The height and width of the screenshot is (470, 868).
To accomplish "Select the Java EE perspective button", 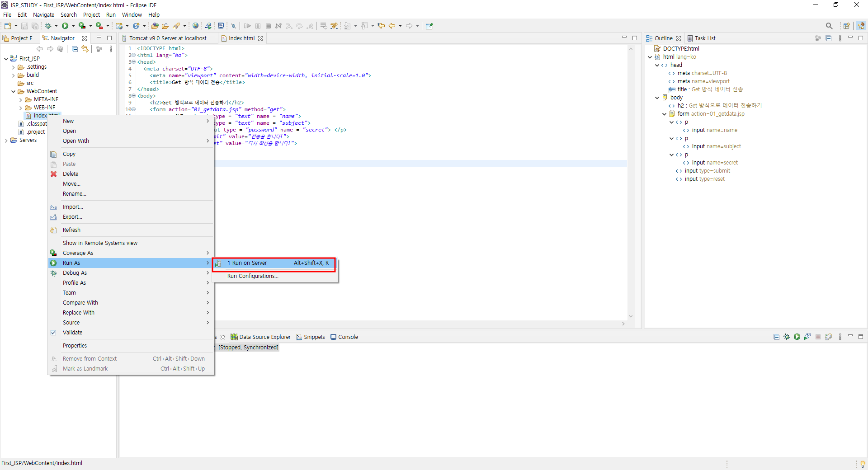I will [861, 26].
